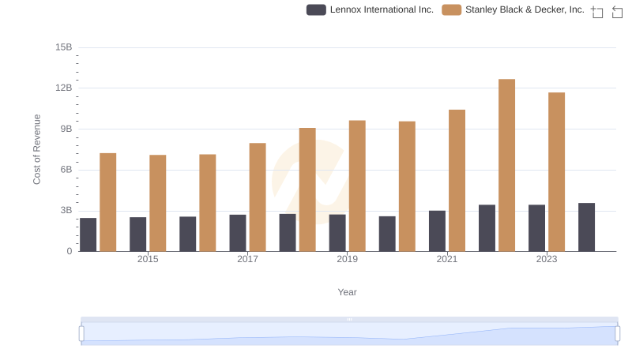
Task: Click the Lennox International Inc. legend label
Action: click(x=382, y=9)
